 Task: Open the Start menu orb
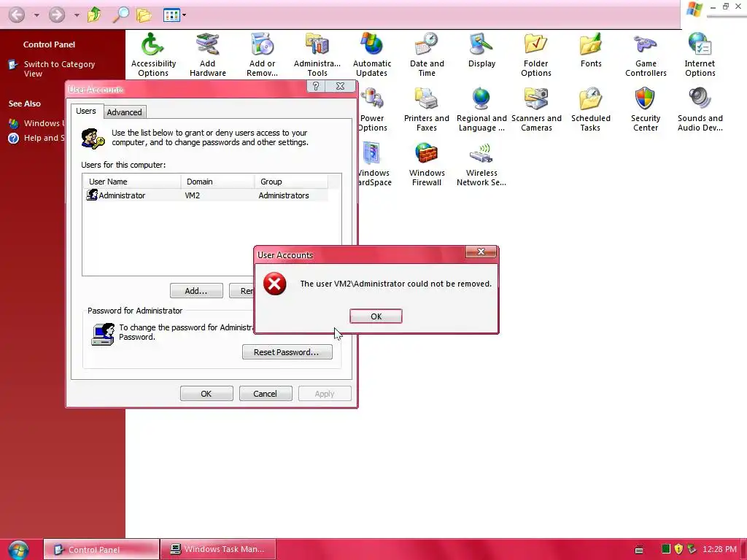pos(18,549)
